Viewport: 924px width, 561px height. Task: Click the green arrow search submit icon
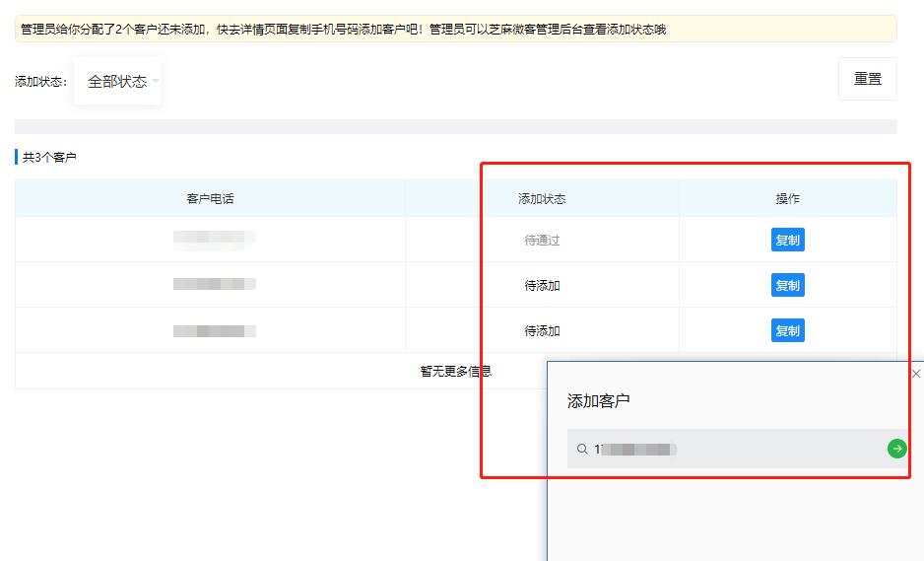[896, 449]
